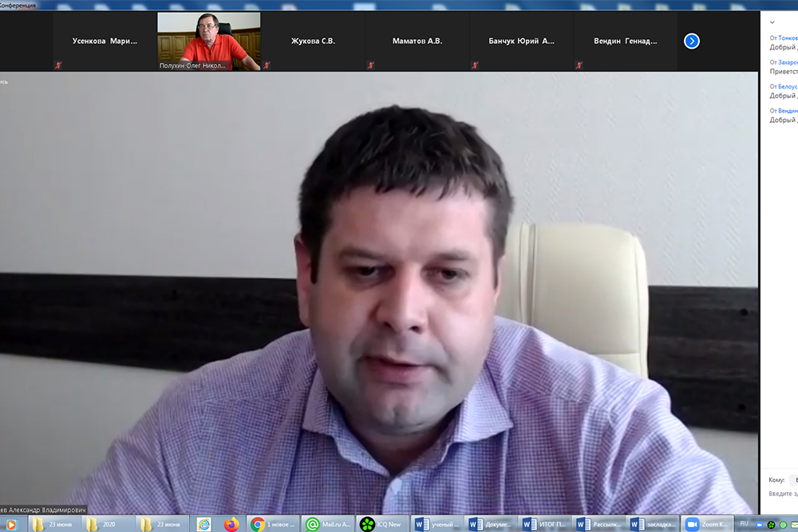The width and height of the screenshot is (798, 532).
Task: Select the Вендин Геннад... participant tile
Action: (626, 41)
